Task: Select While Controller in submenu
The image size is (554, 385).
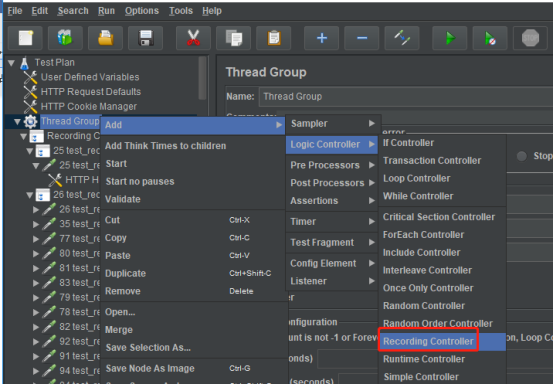Action: coord(442,196)
